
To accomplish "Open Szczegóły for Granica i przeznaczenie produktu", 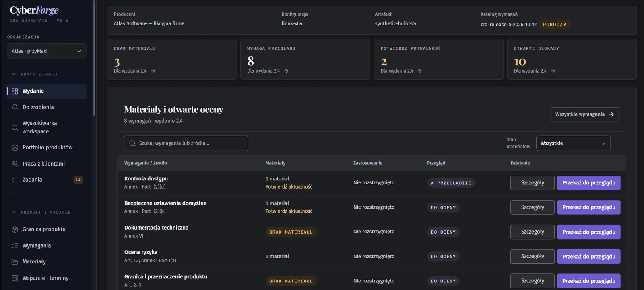I will [x=533, y=281].
